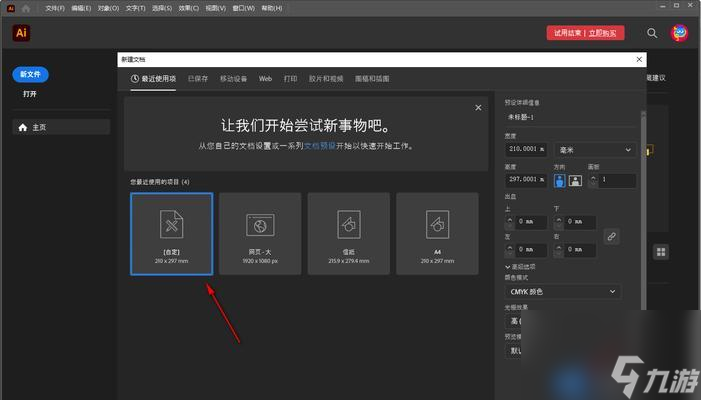Click the 新文件 button
The height and width of the screenshot is (400, 701).
[x=30, y=74]
